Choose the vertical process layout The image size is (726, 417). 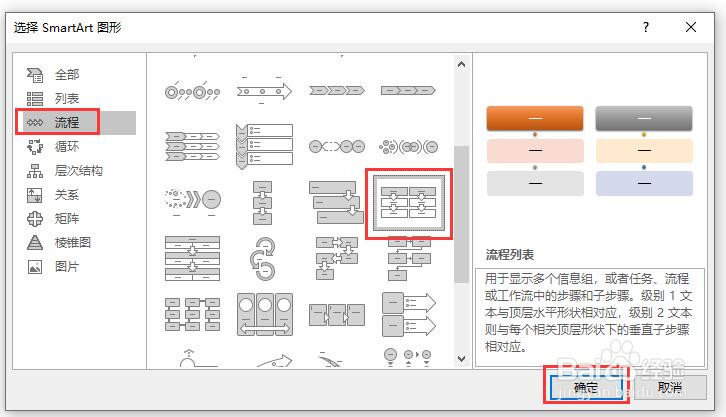point(263,203)
